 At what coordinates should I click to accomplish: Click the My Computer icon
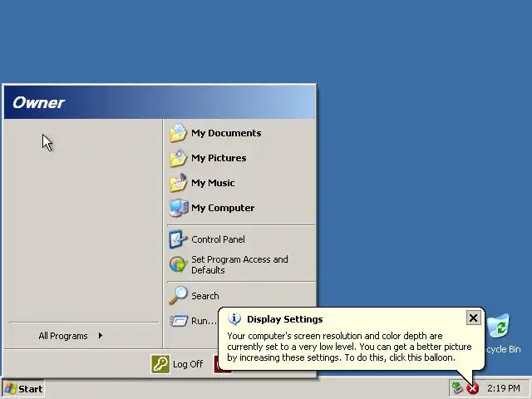click(x=178, y=208)
